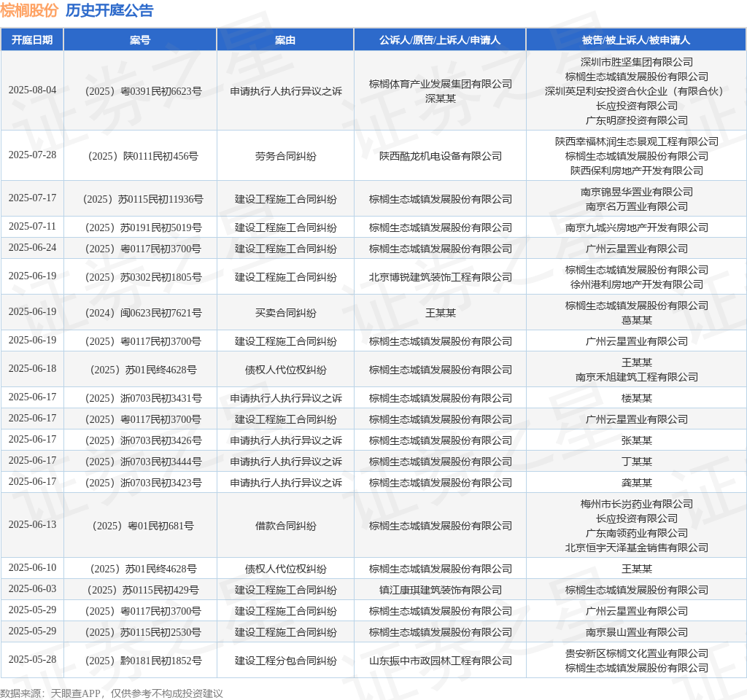Click the 建设工程分包合同纠纷 cell
The width and height of the screenshot is (747, 700).
[x=285, y=661]
